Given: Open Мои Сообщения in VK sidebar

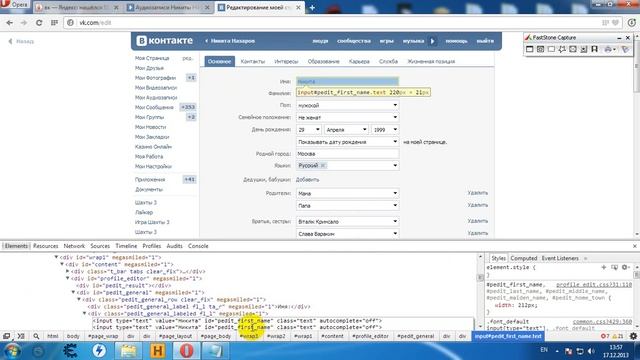Looking at the screenshot, I should (x=154, y=107).
